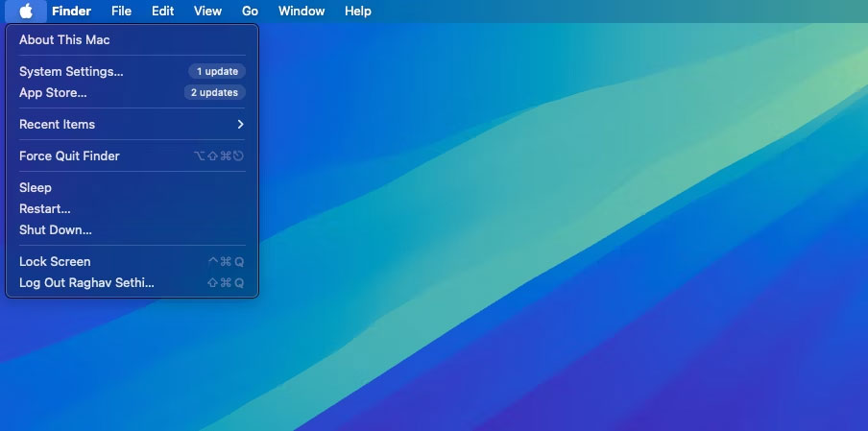
Task: Open the Help menu
Action: [357, 12]
